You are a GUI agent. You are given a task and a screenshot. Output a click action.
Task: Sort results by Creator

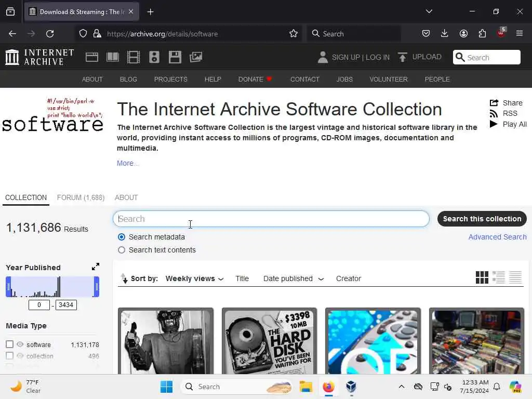(x=349, y=278)
